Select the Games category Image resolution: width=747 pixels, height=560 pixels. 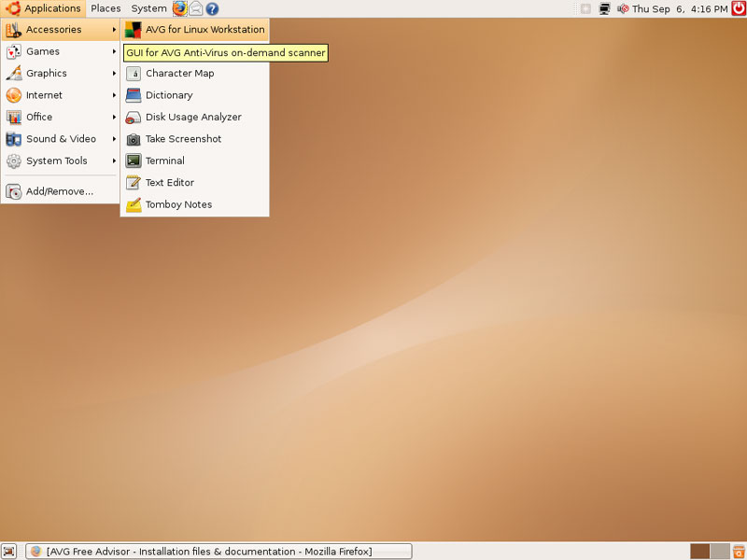(x=61, y=51)
